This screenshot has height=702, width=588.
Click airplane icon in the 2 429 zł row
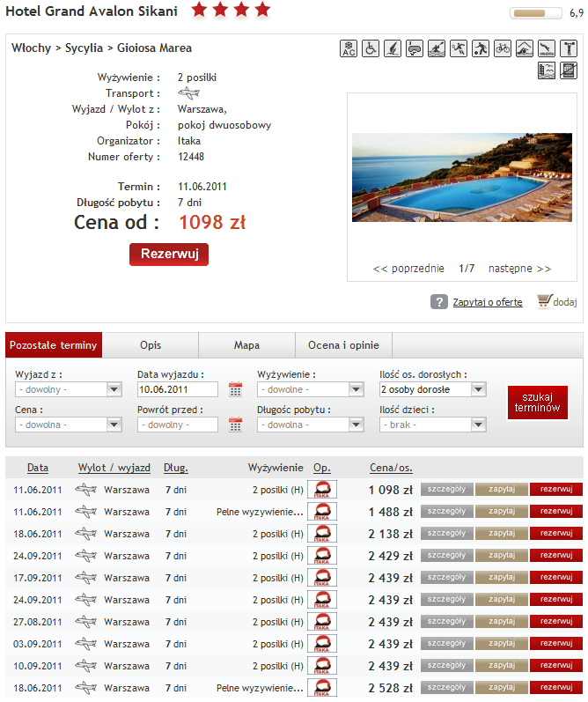[86, 556]
